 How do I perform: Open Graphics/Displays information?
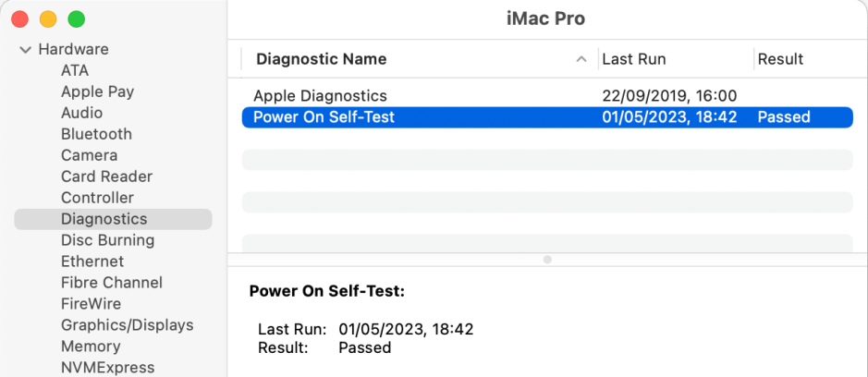pos(127,325)
